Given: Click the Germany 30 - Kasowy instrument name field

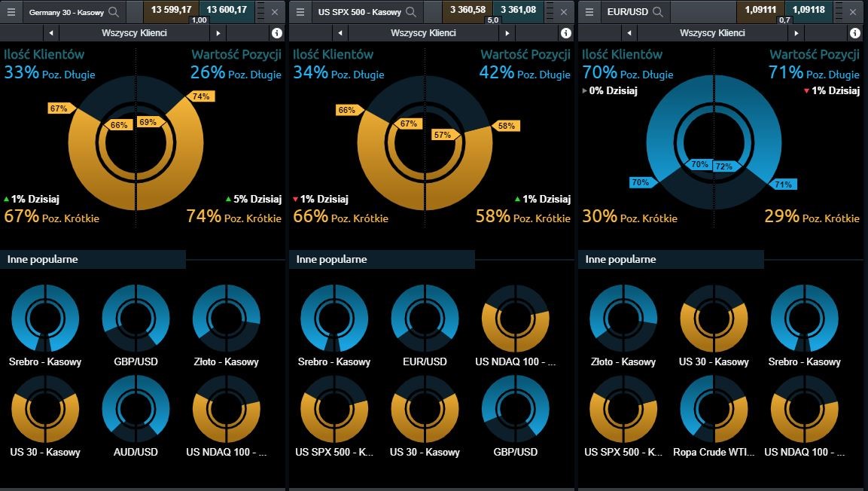Looking at the screenshot, I should click(x=66, y=12).
